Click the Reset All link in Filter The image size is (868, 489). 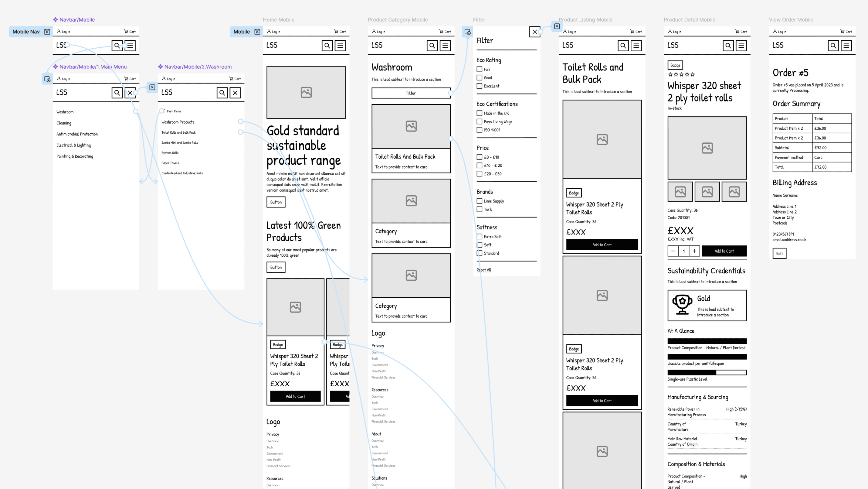point(484,270)
